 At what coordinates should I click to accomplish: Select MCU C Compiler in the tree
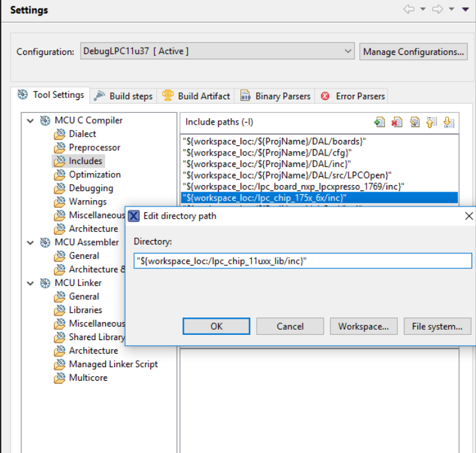(88, 121)
